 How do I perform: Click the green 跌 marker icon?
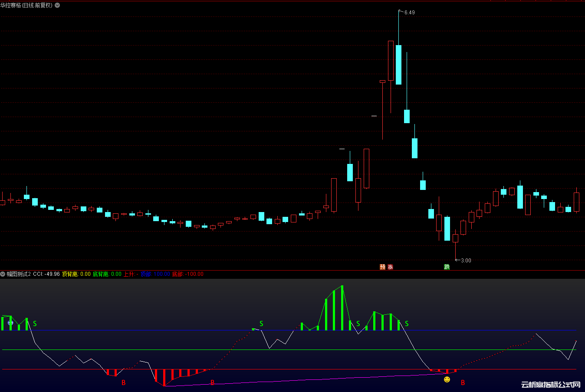(x=447, y=267)
